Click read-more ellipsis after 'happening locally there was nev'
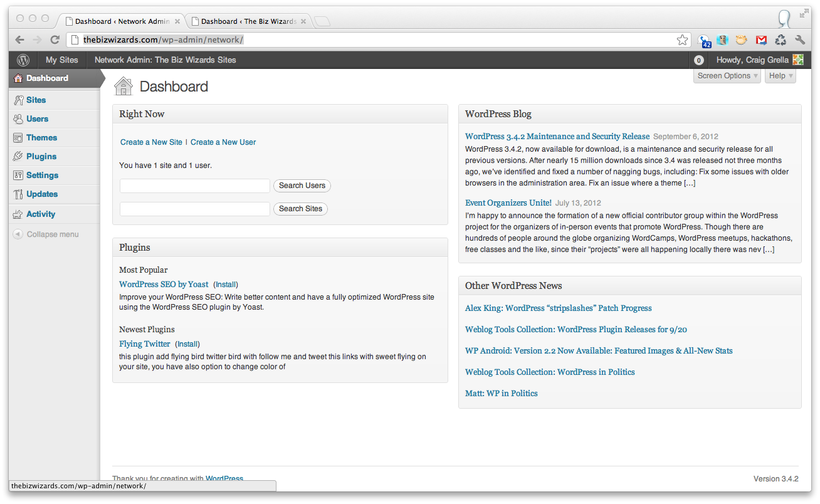The height and width of the screenshot is (504, 820). 769,249
